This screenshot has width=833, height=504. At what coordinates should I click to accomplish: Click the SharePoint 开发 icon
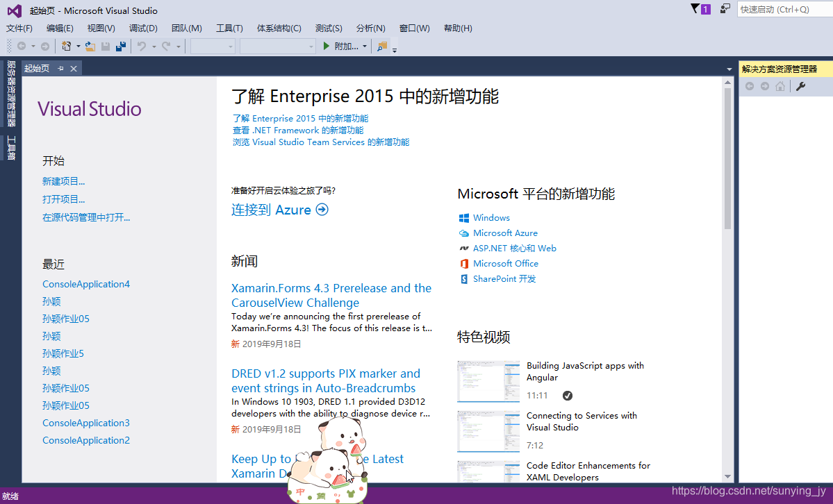(464, 279)
